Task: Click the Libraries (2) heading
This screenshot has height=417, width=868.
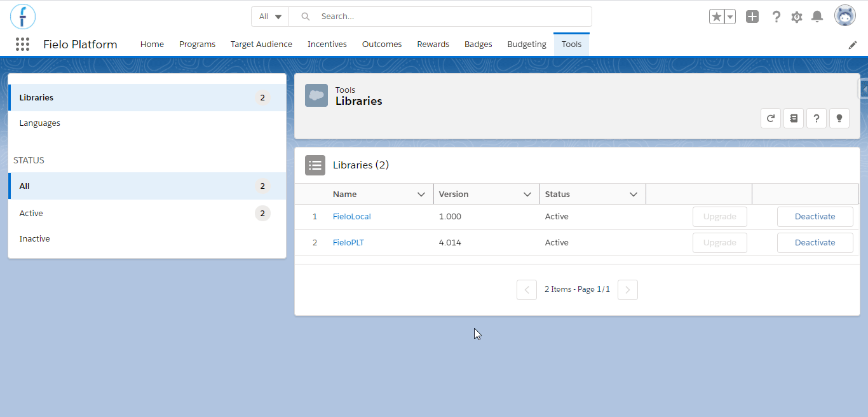Action: pyautogui.click(x=361, y=165)
